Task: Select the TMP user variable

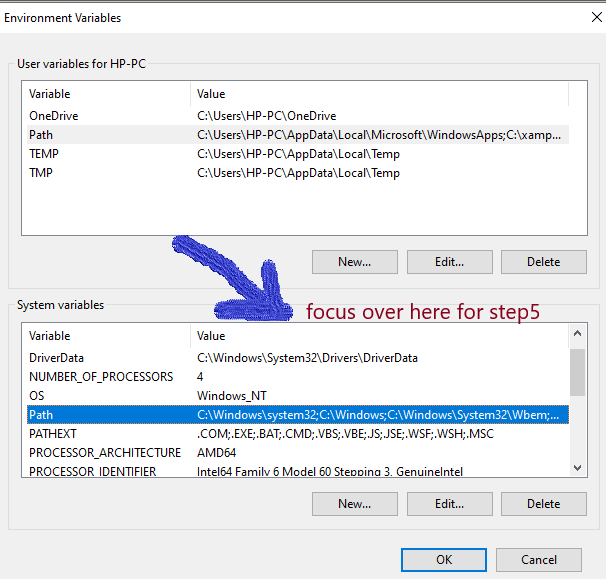Action: coord(43,173)
